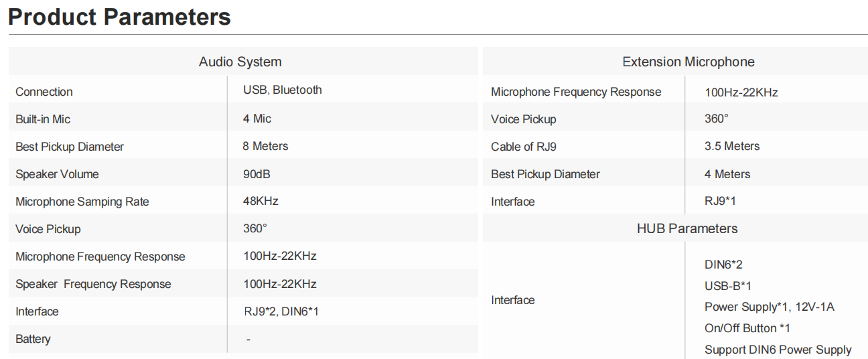Select the On/Off Button *1 entry
Screen dimensions: 868x359
click(747, 328)
